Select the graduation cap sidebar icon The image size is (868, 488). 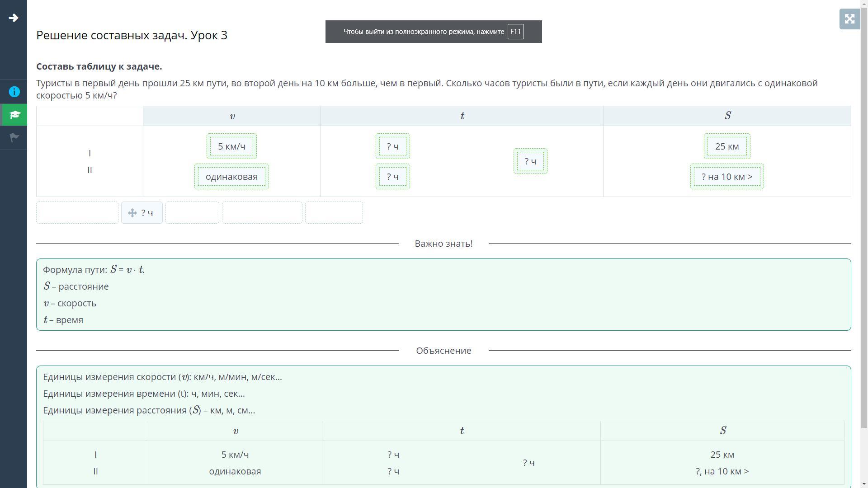click(14, 115)
